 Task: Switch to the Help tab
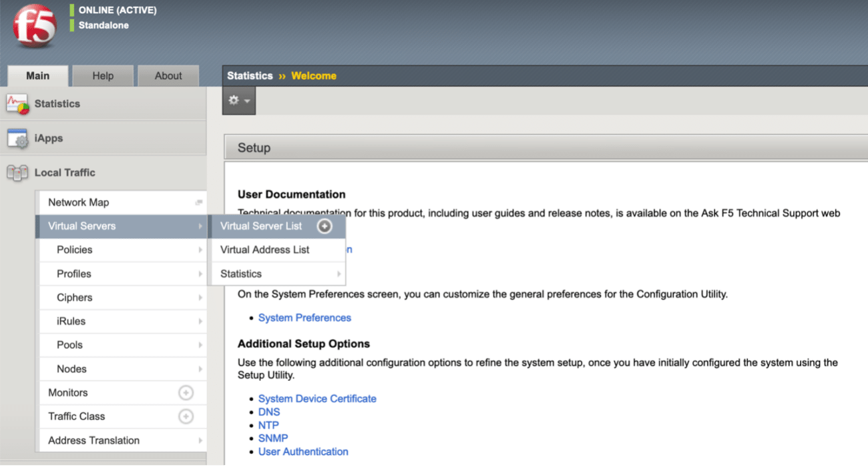[102, 75]
